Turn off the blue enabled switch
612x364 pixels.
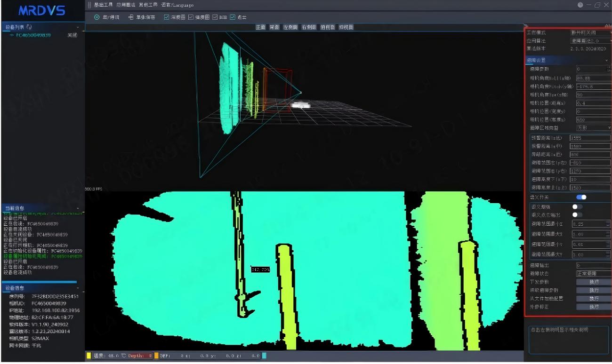tap(581, 197)
